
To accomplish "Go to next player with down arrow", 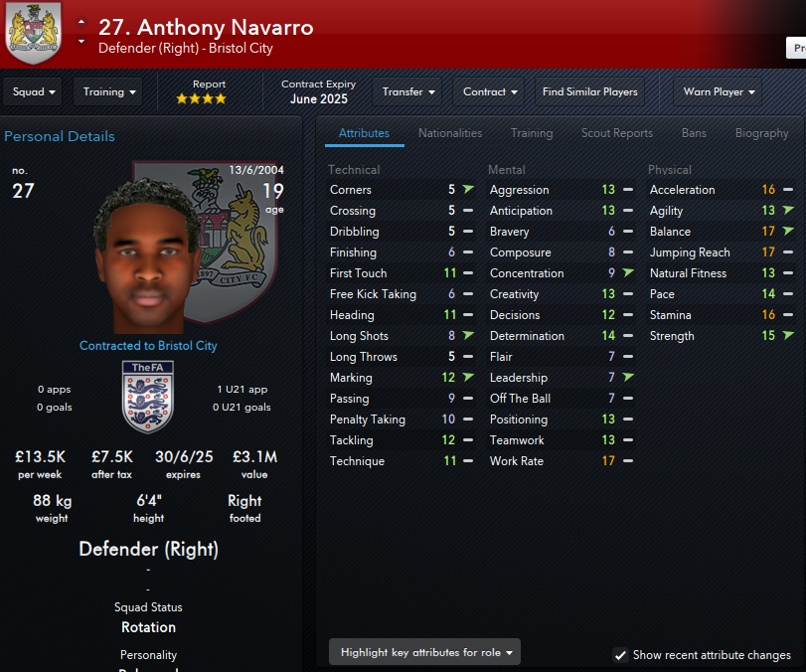I will click(x=81, y=41).
